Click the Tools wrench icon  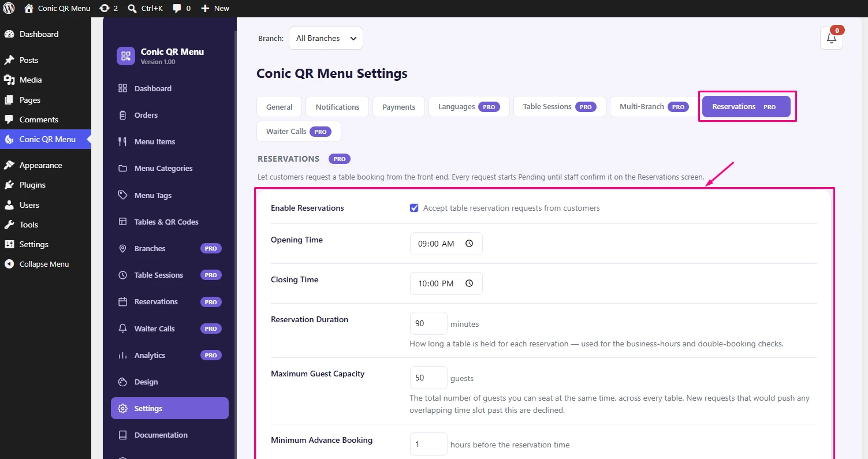[9, 225]
